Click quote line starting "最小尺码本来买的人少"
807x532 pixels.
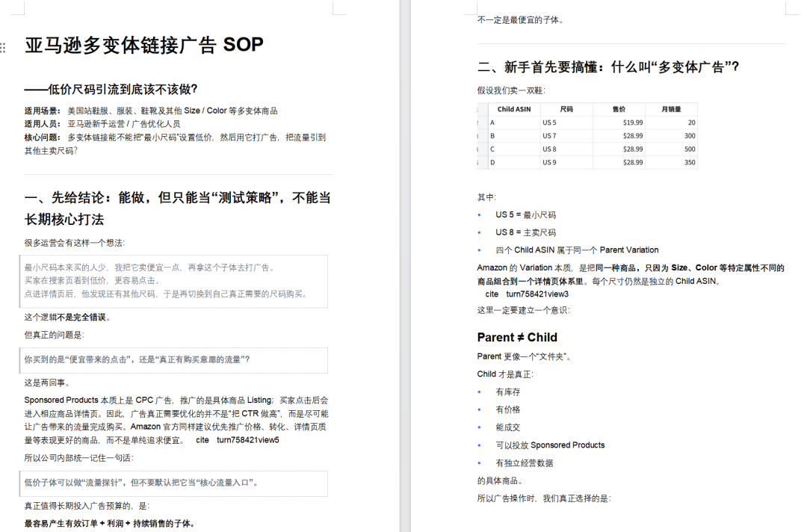pos(150,267)
